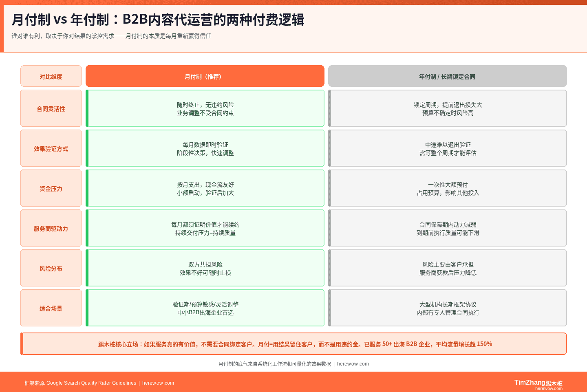
Task: Click the 锁定周期，提前退出损失大 cell
Action: click(447, 108)
